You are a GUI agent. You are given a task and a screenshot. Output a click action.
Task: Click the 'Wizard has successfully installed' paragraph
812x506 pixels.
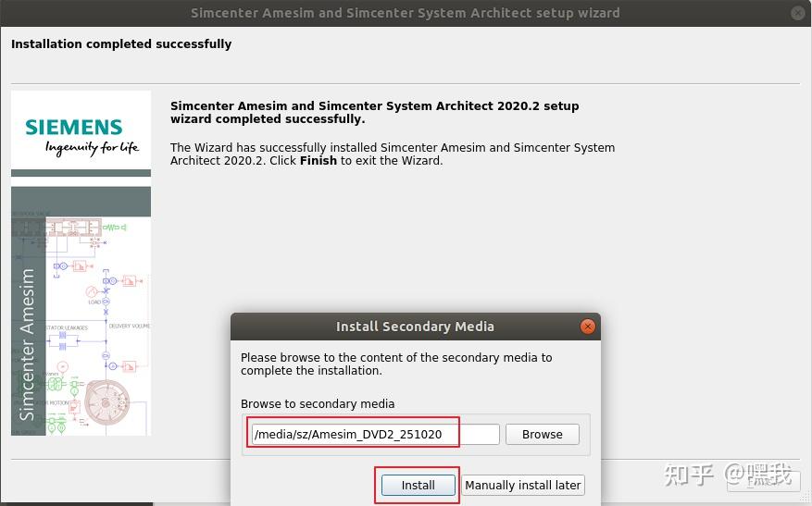pos(393,154)
